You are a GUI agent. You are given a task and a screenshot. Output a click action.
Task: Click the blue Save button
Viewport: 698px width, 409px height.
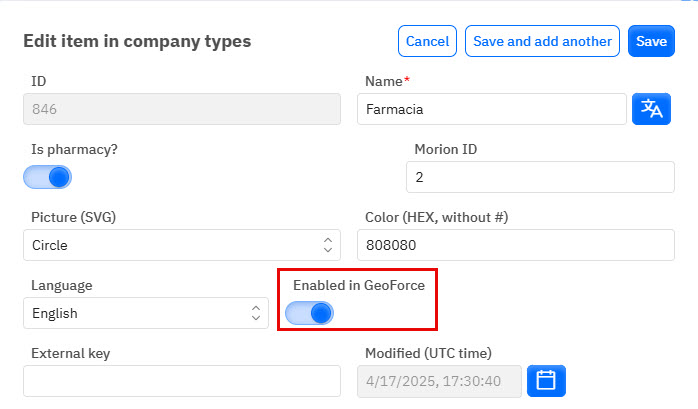pos(651,42)
